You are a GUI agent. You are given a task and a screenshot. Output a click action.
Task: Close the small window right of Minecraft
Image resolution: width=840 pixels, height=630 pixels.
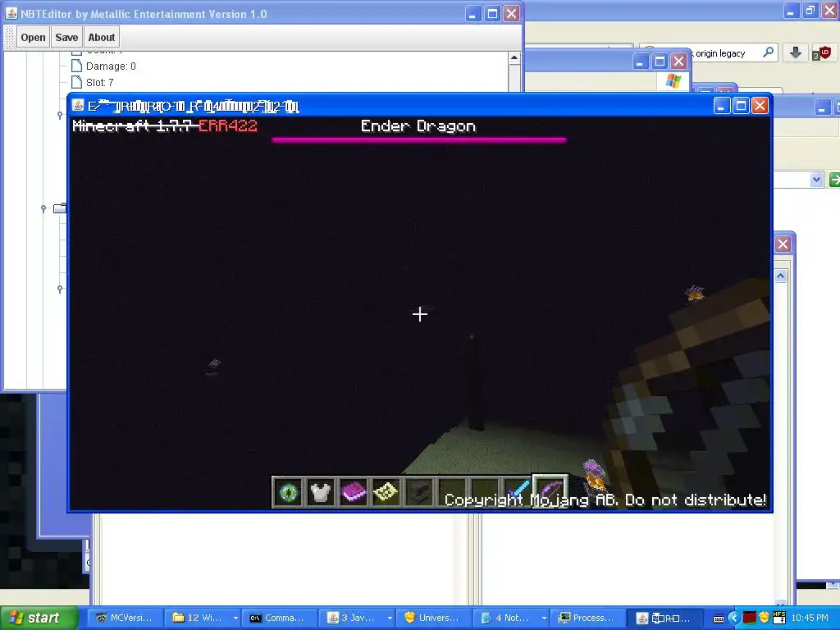[783, 244]
